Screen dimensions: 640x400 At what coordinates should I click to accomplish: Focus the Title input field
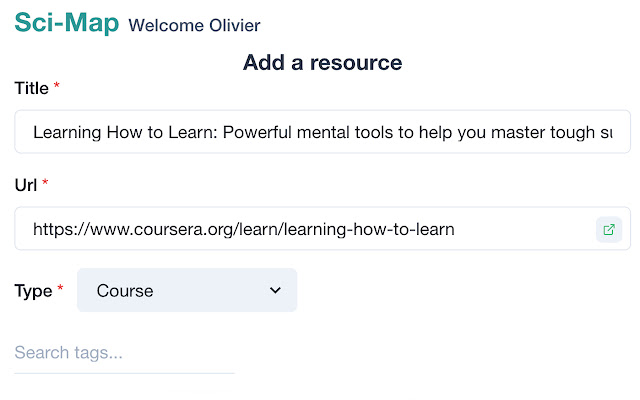tap(322, 132)
